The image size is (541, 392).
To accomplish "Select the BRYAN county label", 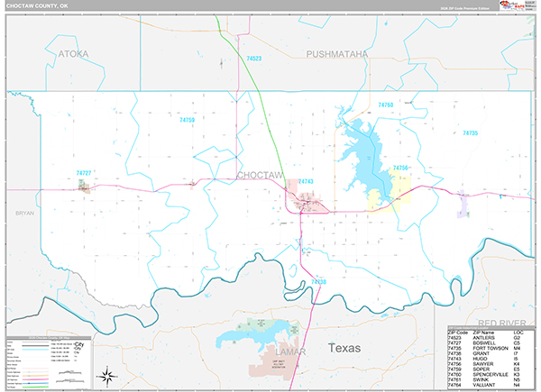I will tap(25, 213).
